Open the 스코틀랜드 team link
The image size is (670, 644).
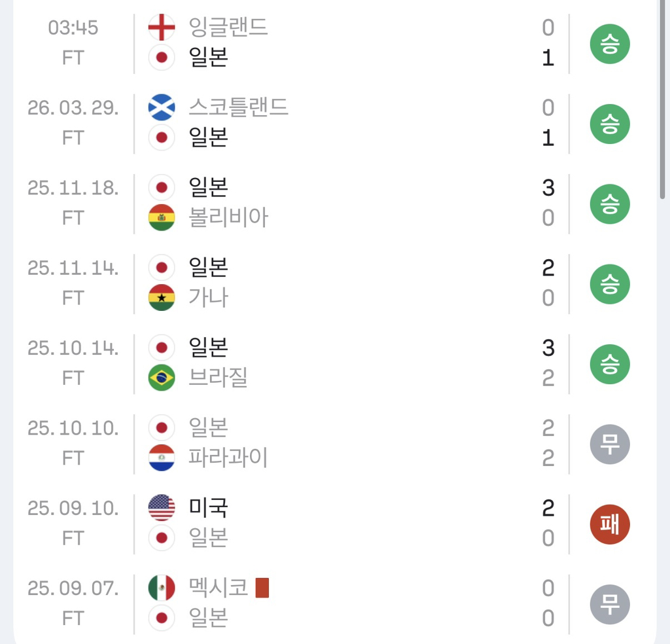pos(238,107)
